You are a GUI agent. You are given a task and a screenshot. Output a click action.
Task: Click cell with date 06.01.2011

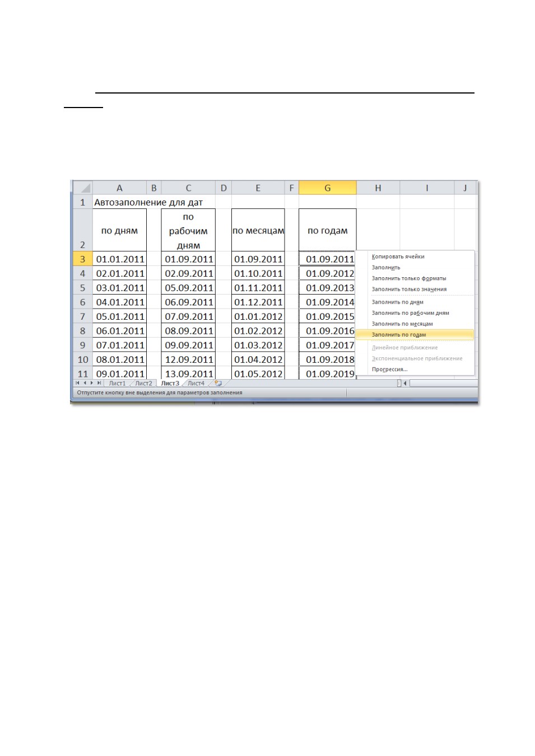(119, 331)
